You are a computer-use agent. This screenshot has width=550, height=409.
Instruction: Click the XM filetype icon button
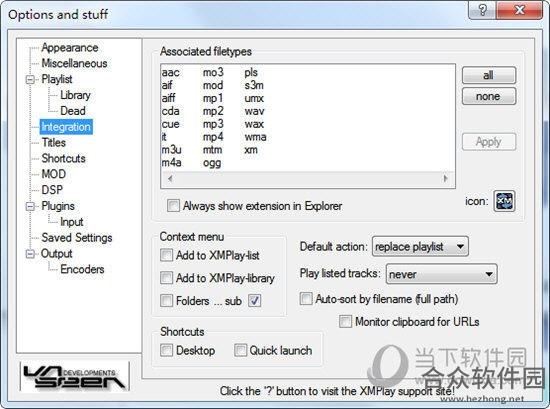[504, 201]
